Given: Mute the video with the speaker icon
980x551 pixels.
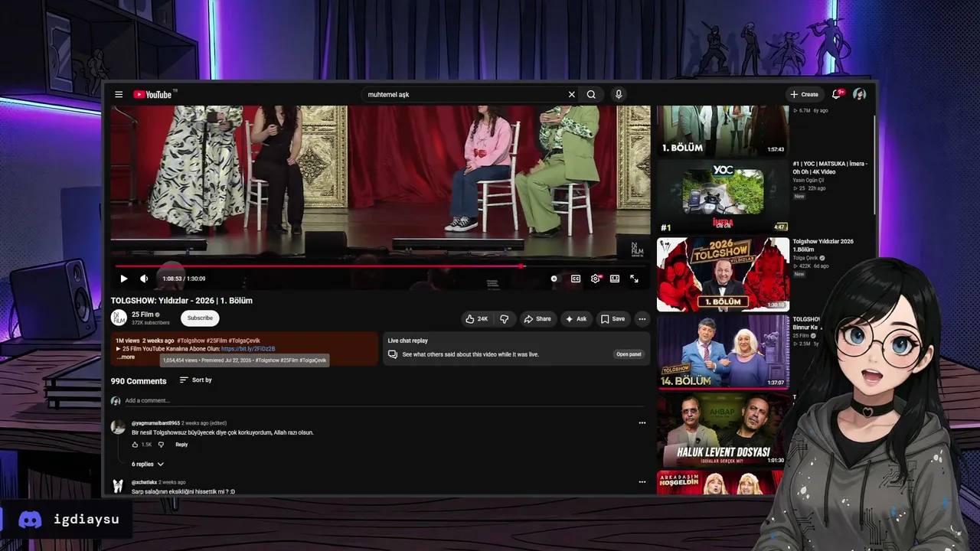Looking at the screenshot, I should 144,279.
